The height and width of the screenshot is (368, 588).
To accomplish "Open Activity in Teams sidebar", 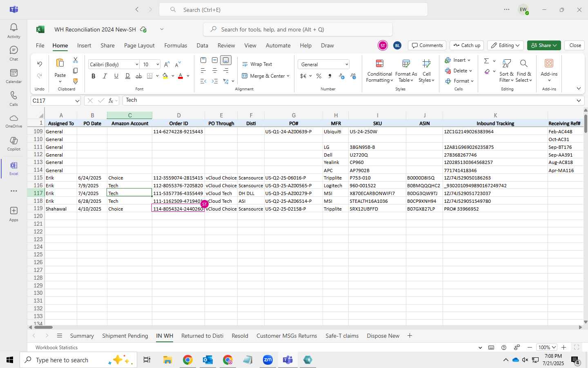I will (x=13, y=31).
